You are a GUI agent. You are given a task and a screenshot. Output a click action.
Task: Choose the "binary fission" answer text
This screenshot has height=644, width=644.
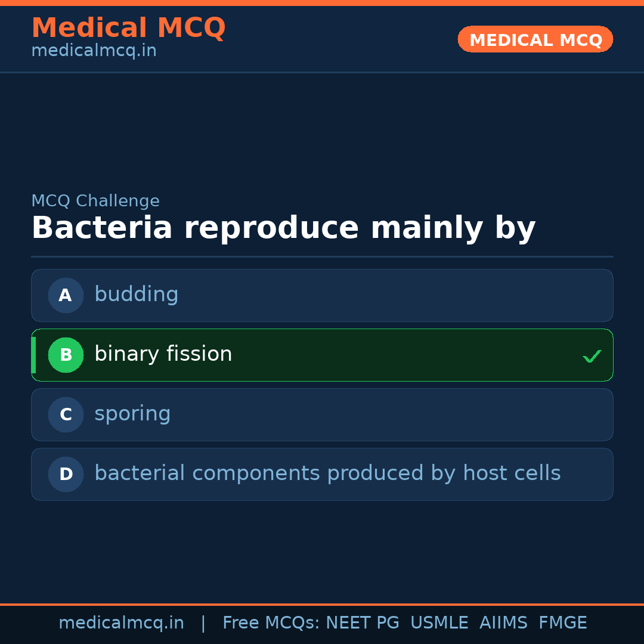click(163, 354)
